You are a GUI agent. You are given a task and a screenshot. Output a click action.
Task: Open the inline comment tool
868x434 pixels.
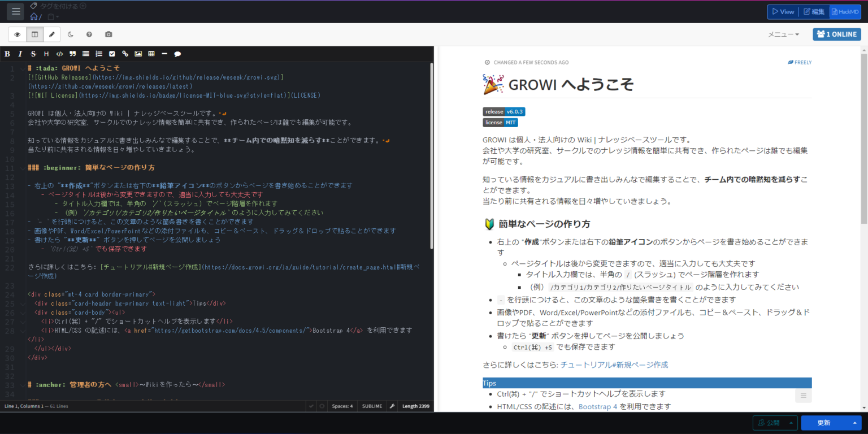pyautogui.click(x=177, y=54)
